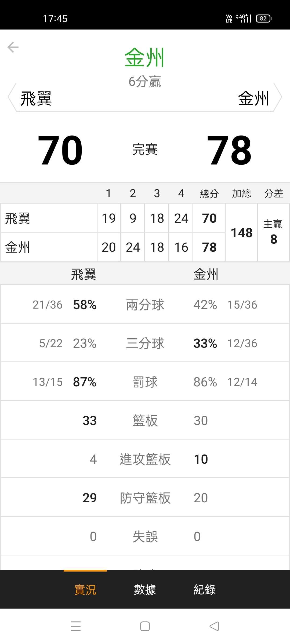Switch to the 數據 tab
This screenshot has width=290, height=644.
[145, 590]
